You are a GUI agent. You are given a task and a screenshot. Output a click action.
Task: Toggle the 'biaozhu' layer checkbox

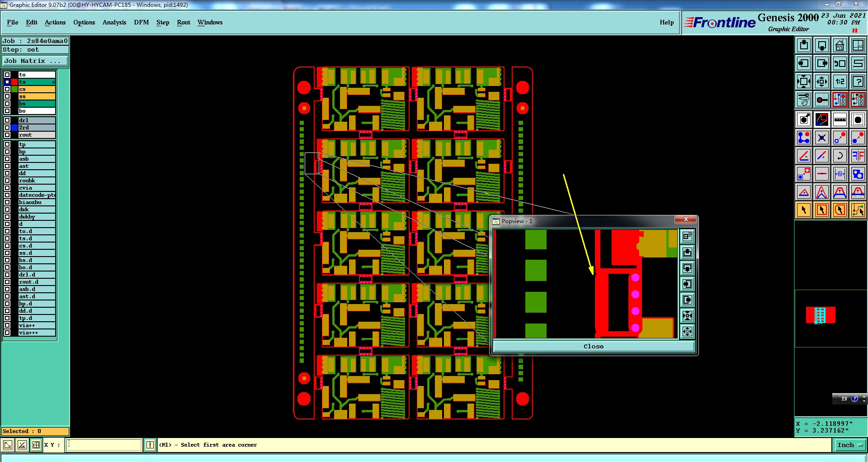point(7,202)
